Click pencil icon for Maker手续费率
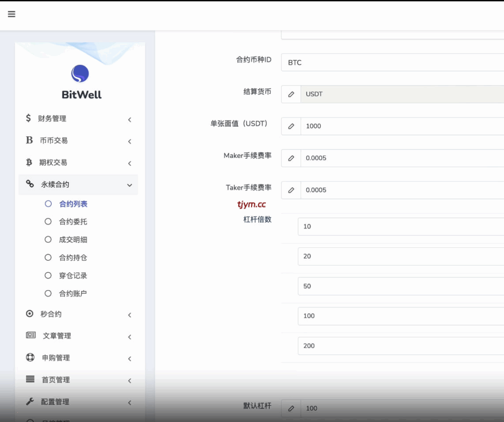 pyautogui.click(x=291, y=158)
